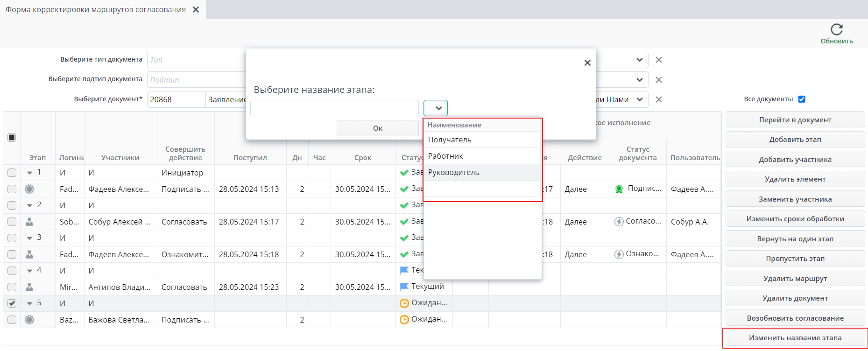868x351 pixels.
Task: Click Пропустить этап button
Action: coord(795,259)
